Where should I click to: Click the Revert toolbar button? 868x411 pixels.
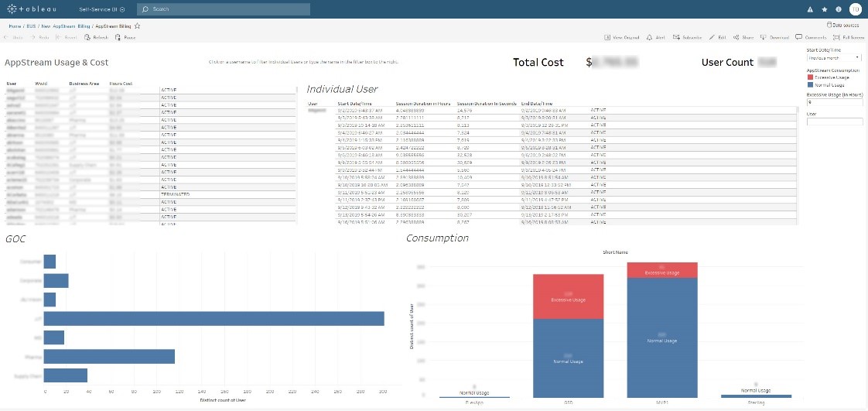[67, 38]
